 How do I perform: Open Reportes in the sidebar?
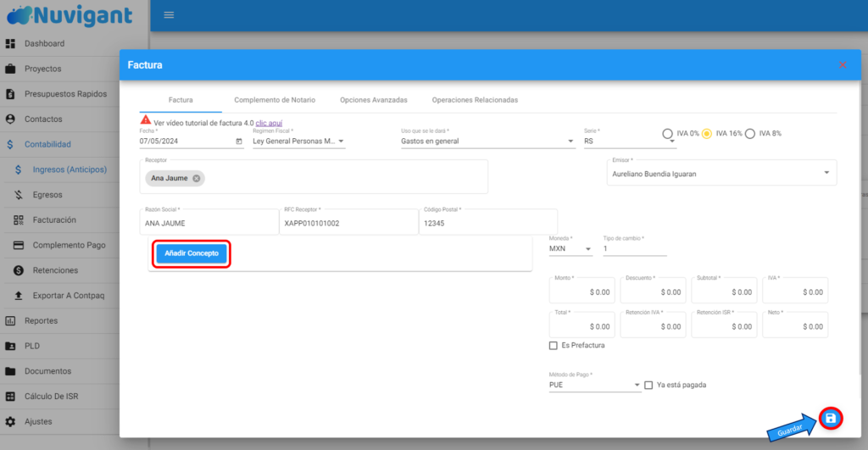pyautogui.click(x=41, y=321)
